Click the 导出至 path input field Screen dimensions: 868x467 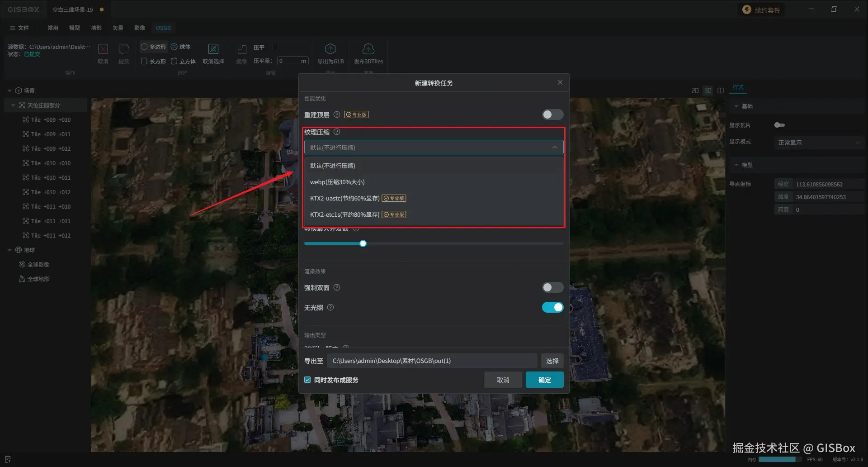point(432,361)
